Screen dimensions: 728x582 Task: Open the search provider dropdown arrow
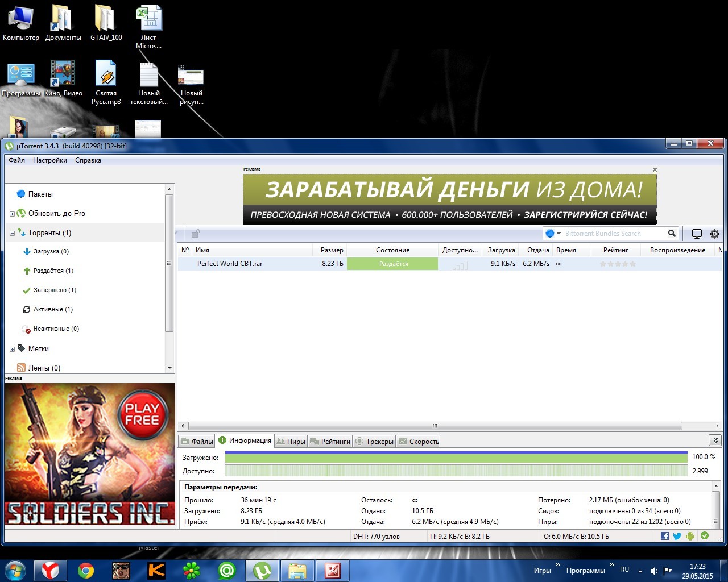559,234
